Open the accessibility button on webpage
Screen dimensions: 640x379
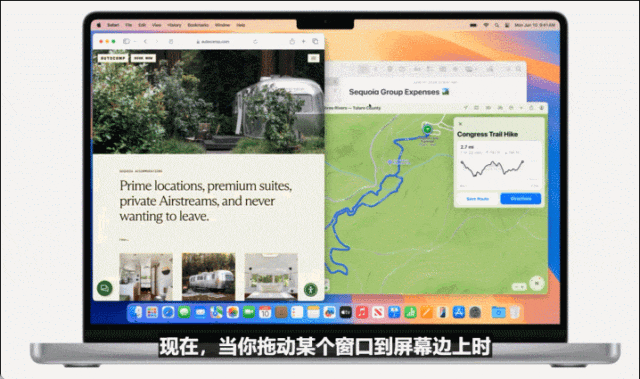click(311, 290)
